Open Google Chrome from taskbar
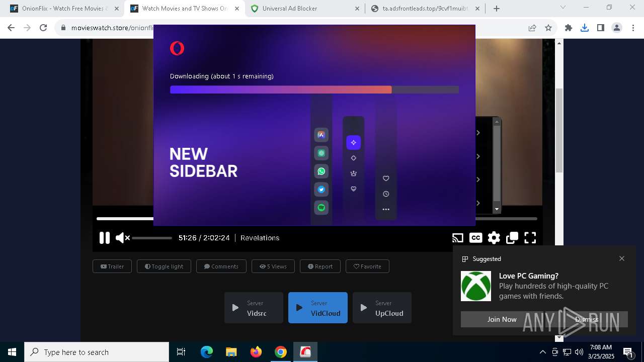This screenshot has width=644, height=362. [x=281, y=352]
